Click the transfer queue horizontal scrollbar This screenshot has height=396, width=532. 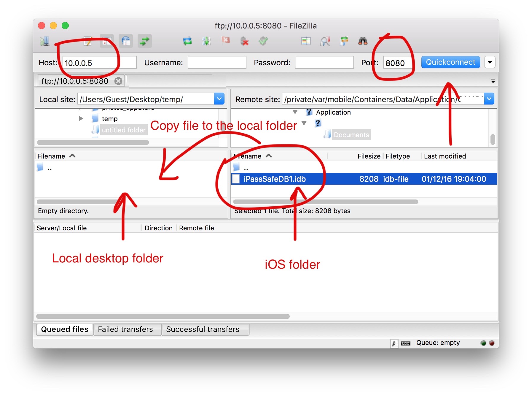coord(163,316)
